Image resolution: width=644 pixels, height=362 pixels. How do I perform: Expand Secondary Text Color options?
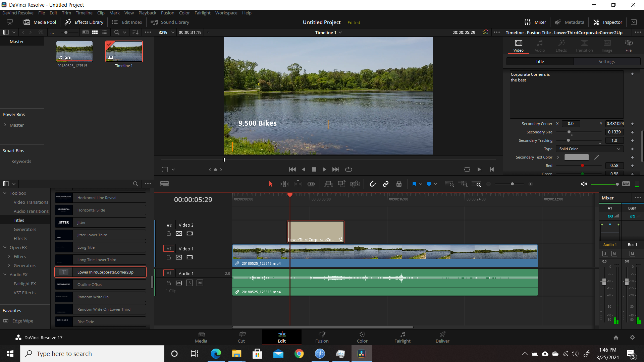click(x=558, y=157)
